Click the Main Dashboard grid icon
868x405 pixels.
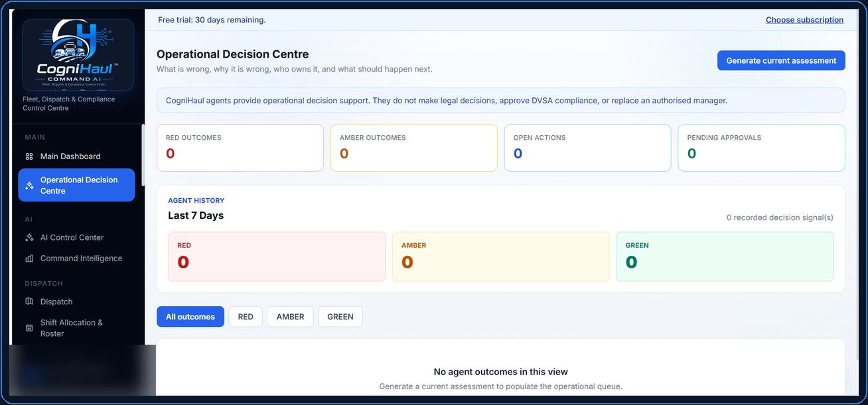[x=29, y=156]
